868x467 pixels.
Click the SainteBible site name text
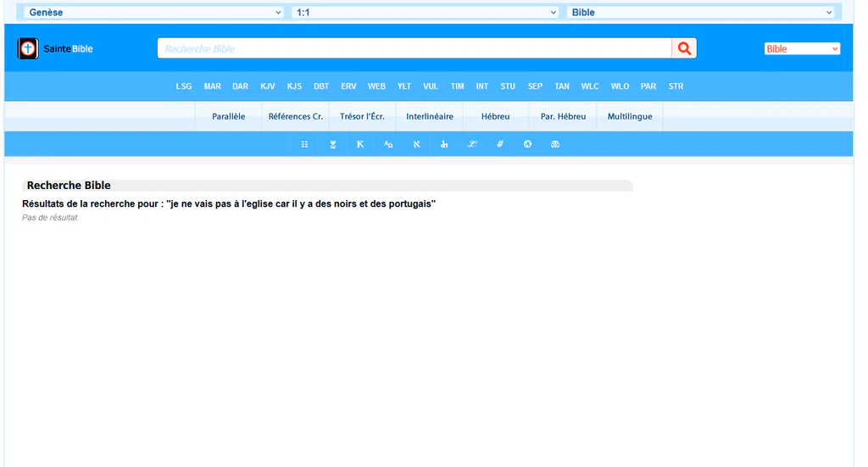(x=68, y=48)
